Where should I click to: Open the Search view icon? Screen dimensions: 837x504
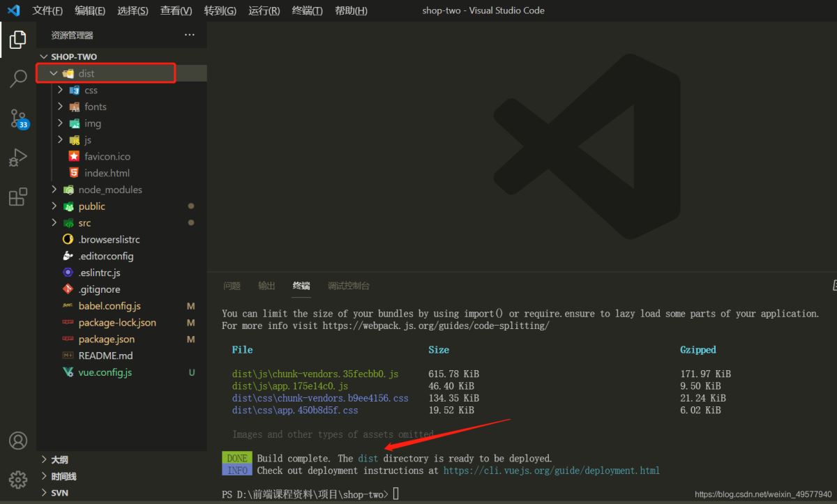pyautogui.click(x=18, y=79)
